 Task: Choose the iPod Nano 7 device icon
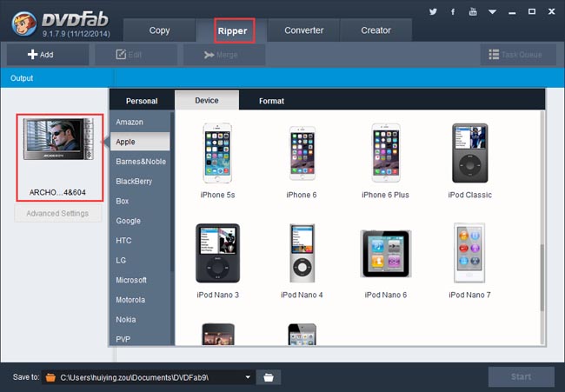pyautogui.click(x=469, y=253)
